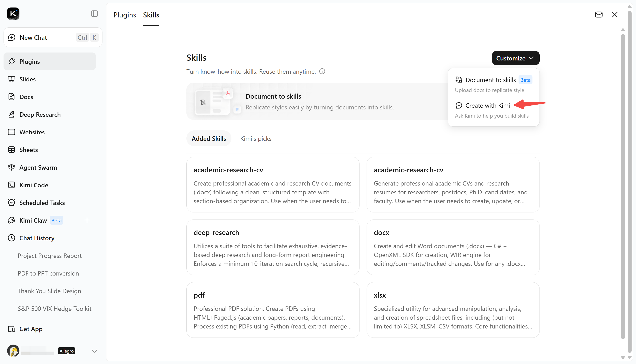Click the mail envelope icon
The image size is (636, 364).
tap(599, 15)
